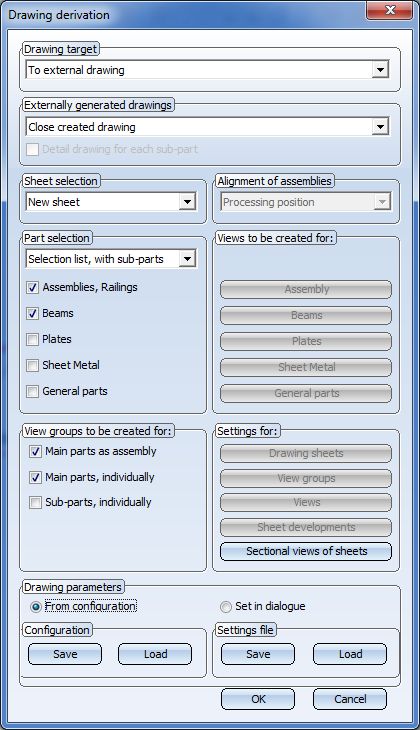This screenshot has height=730, width=420.
Task: Click Save under Configuration
Action: point(65,654)
